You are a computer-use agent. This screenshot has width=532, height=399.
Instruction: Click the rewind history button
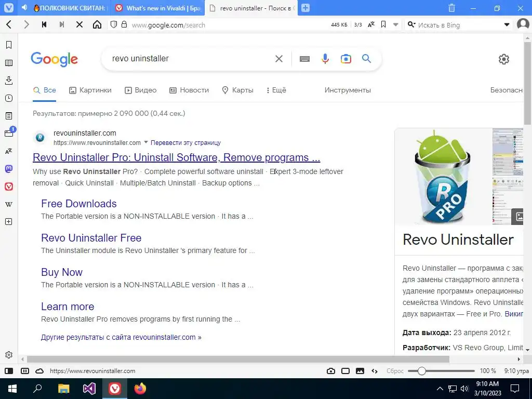pos(44,24)
